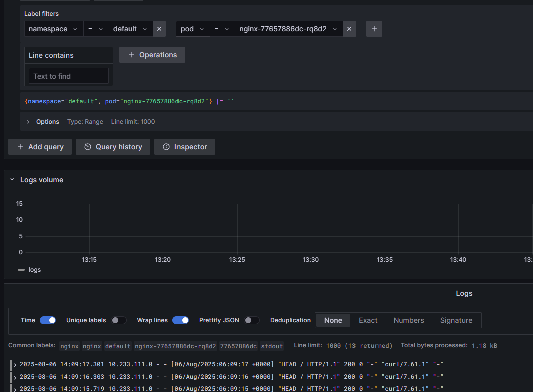Expand the 14:09:17.301 log line
This screenshot has height=392, width=533.
[x=15, y=365]
